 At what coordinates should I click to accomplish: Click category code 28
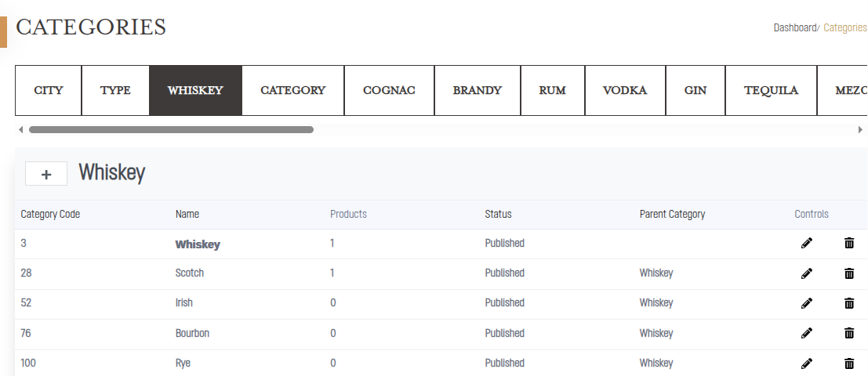25,273
